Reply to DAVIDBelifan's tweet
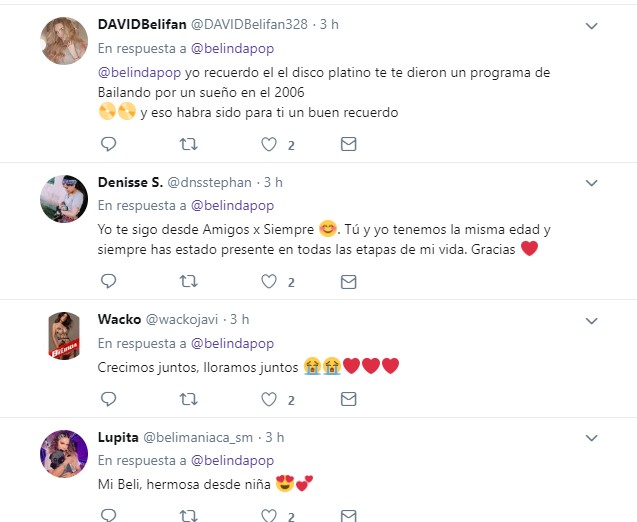 click(108, 144)
